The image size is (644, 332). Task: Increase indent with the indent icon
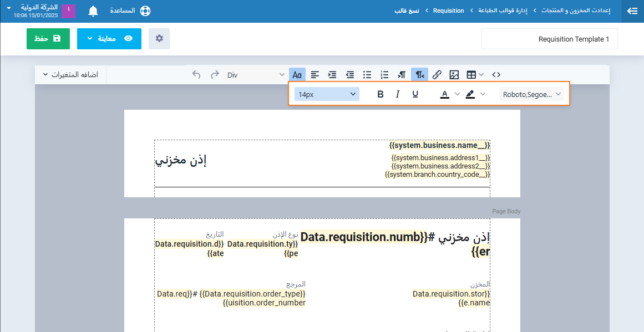click(x=332, y=75)
